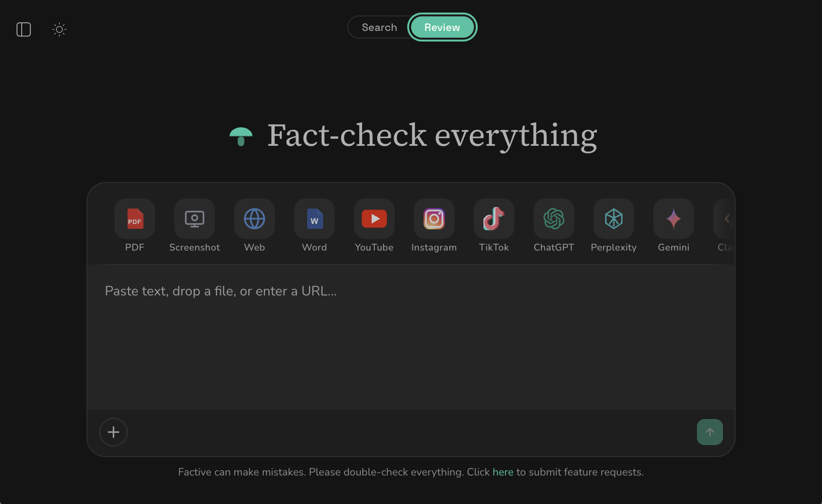Toggle light mode with the sun icon

tap(59, 29)
